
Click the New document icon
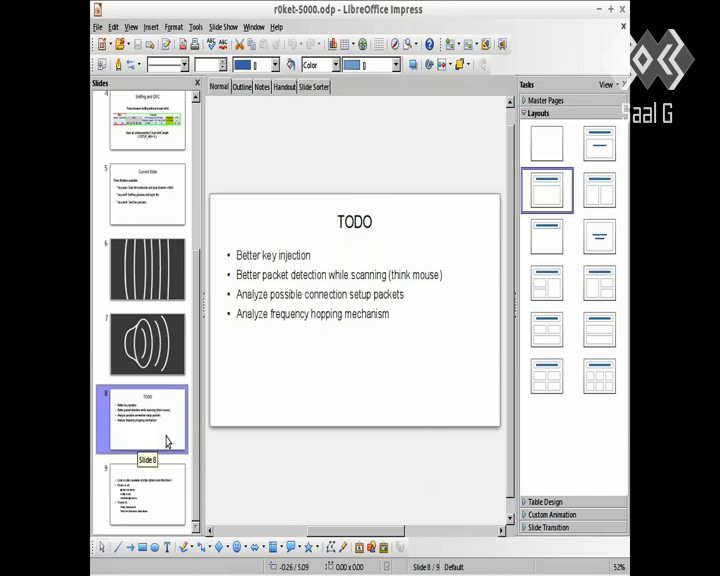pyautogui.click(x=102, y=44)
